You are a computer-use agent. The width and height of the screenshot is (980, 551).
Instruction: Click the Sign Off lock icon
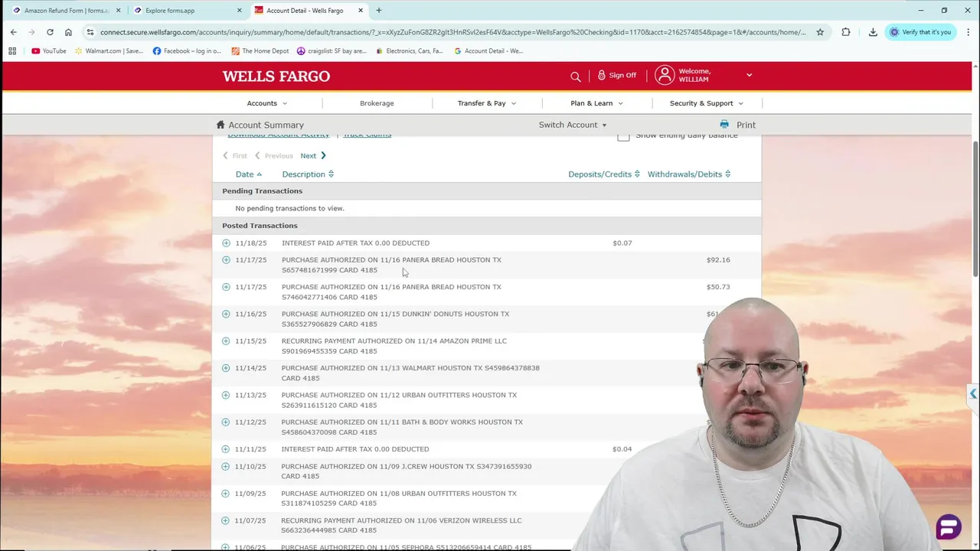pos(601,75)
